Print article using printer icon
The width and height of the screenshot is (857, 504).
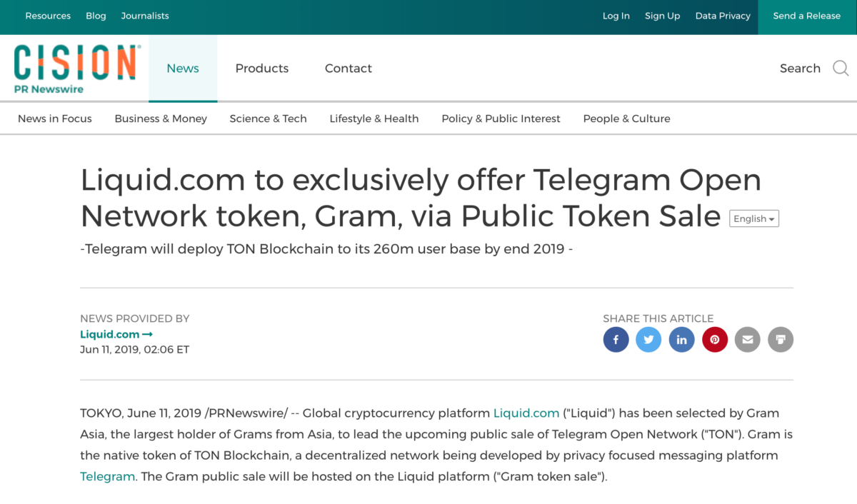click(x=781, y=340)
